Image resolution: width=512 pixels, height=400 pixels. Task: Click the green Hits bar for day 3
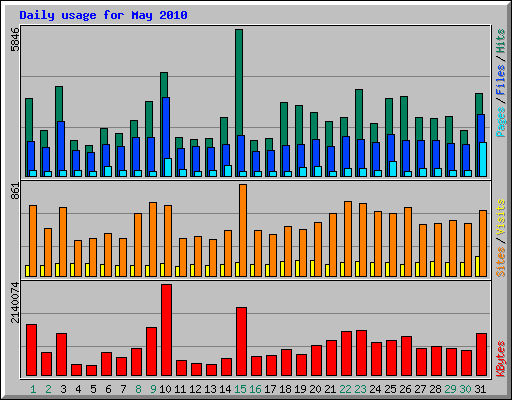(59, 104)
